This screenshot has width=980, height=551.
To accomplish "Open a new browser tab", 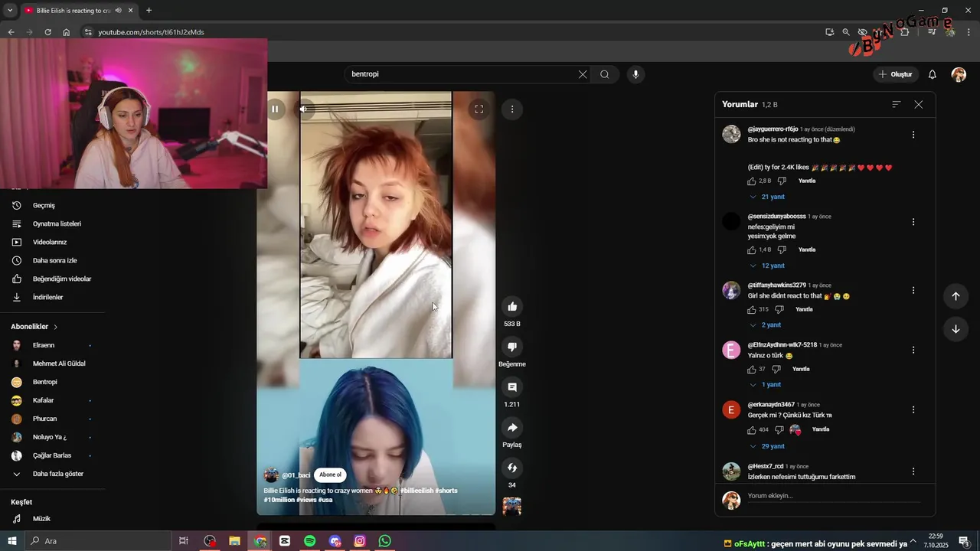I will (x=149, y=11).
